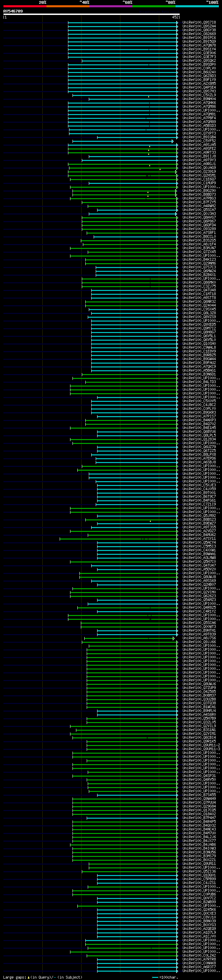
Task: Click hit label UniRef100_C1MT18
Action: (199, 294)
